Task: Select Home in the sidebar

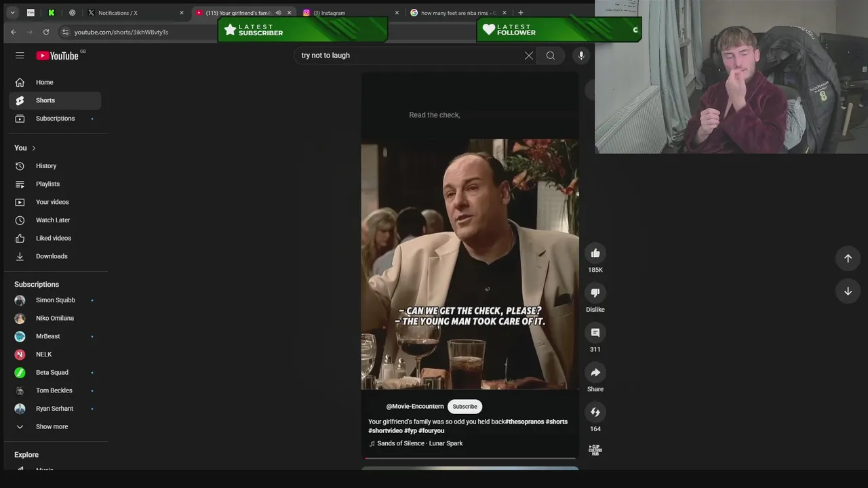Action: (x=55, y=82)
